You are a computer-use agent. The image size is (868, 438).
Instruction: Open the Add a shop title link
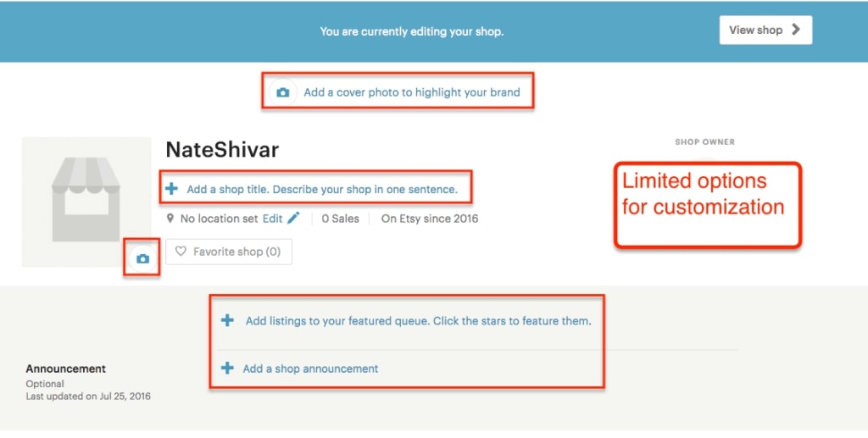click(x=322, y=189)
